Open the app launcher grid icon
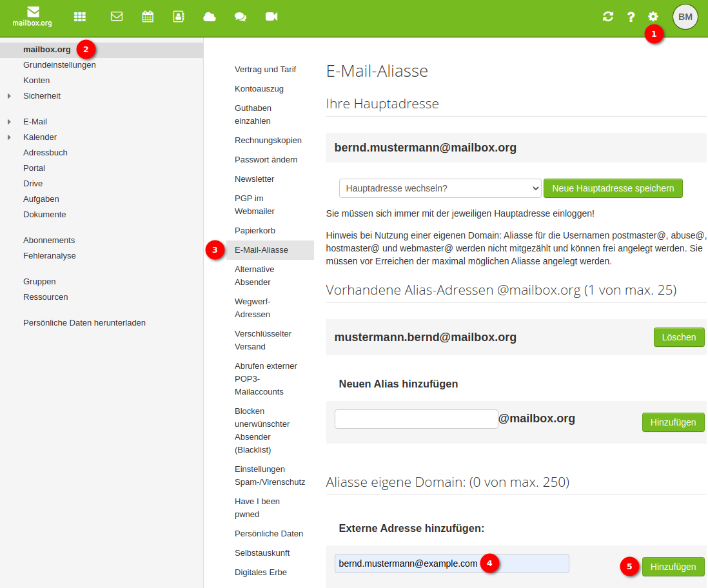Image resolution: width=708 pixels, height=588 pixels. [80, 17]
